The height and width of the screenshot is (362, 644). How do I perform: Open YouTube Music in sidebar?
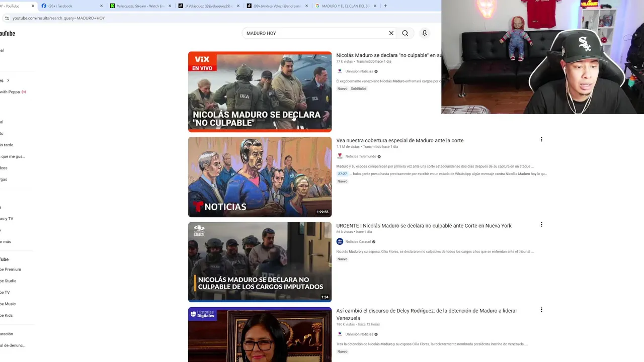8,304
